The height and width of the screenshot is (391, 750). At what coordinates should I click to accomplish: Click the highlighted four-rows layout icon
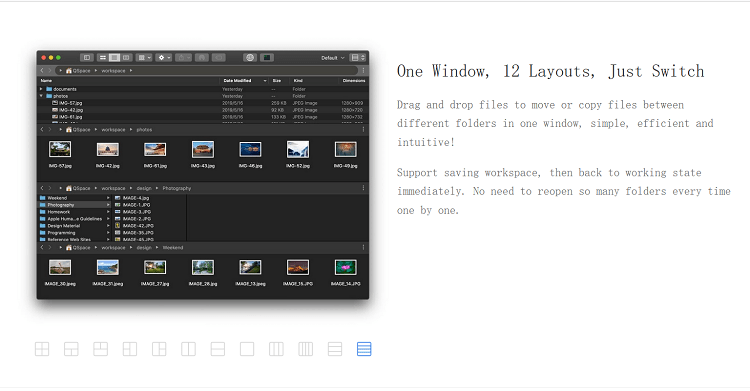[x=364, y=349]
